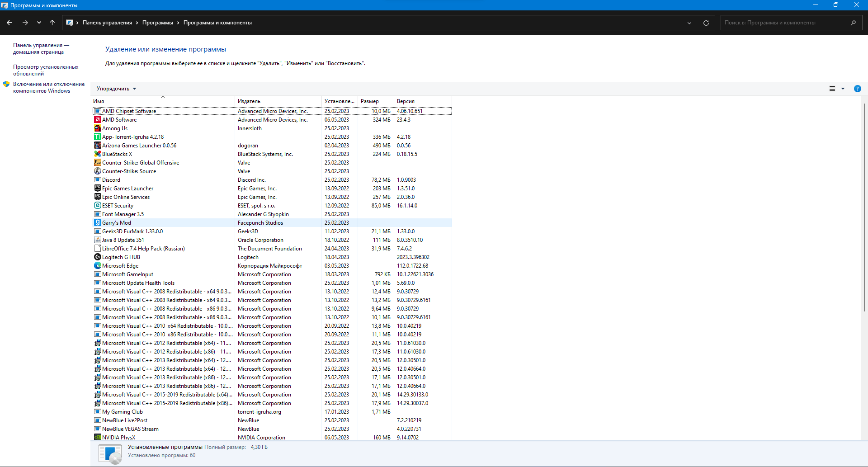Viewport: 868px width, 467px height.
Task: Select Visual C++ 2010 x64 Redistributable entry
Action: pos(272,326)
